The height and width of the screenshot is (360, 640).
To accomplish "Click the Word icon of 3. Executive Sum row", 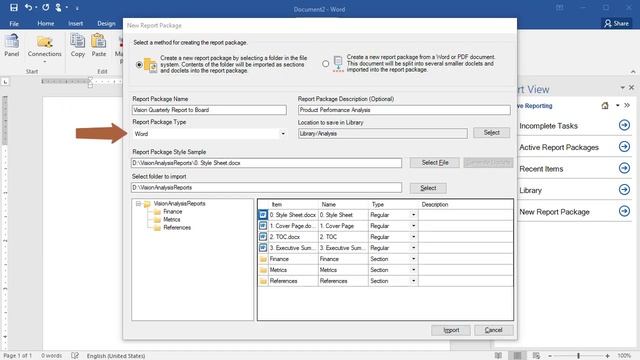I will click(263, 248).
